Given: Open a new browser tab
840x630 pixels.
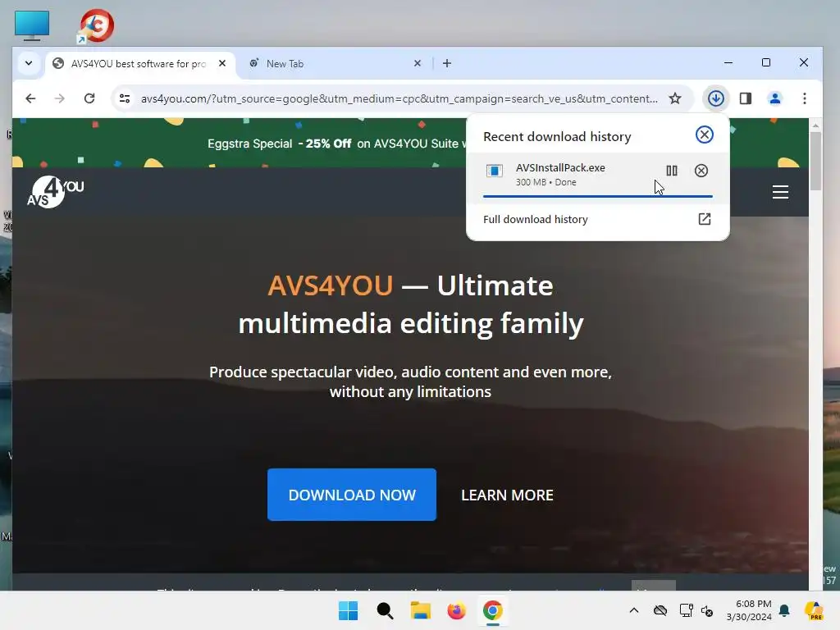Looking at the screenshot, I should click(447, 63).
